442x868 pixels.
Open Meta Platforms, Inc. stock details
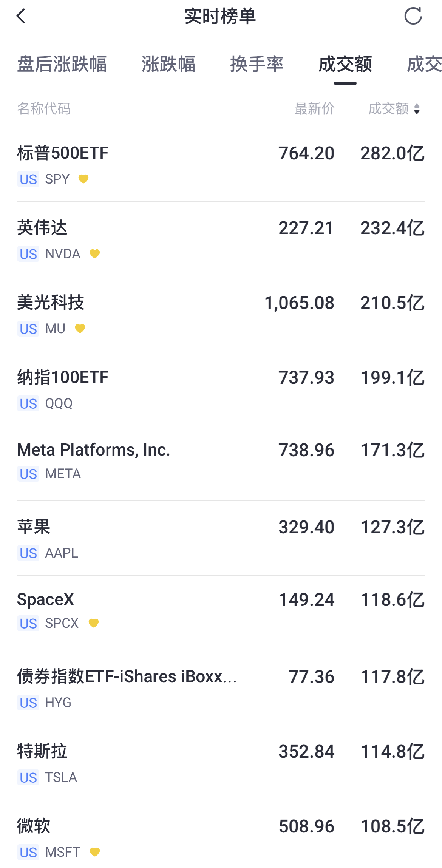point(221,464)
